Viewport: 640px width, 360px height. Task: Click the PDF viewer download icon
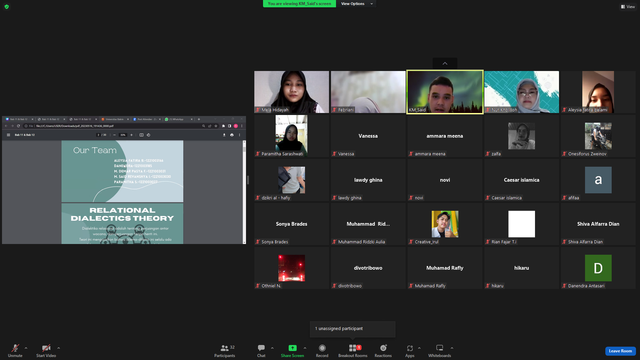pos(224,135)
